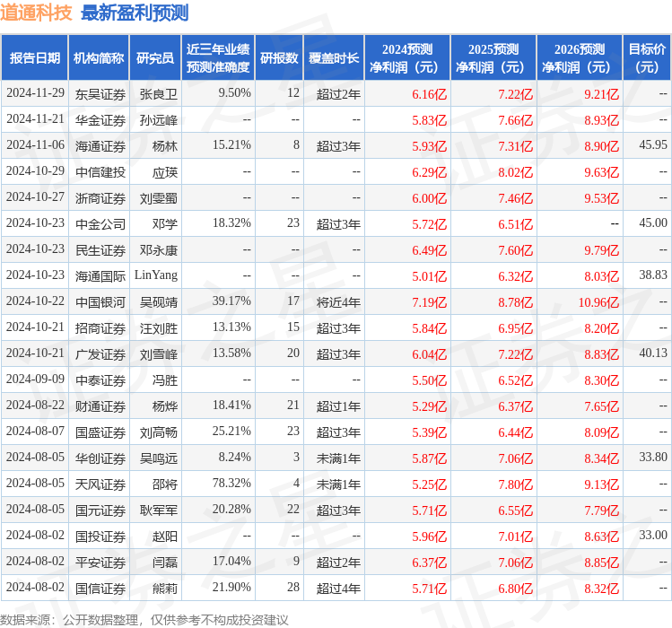Click the 目标价 column header
This screenshot has width=672, height=628.
(647, 58)
